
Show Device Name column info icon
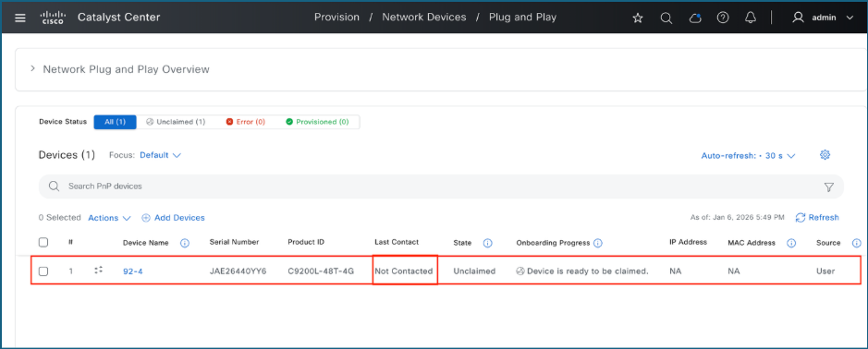click(x=185, y=243)
